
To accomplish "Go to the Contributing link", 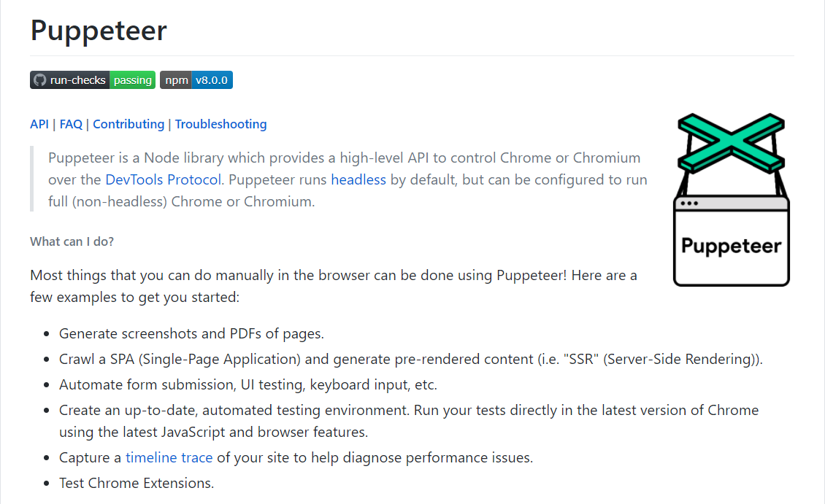I will tap(128, 124).
